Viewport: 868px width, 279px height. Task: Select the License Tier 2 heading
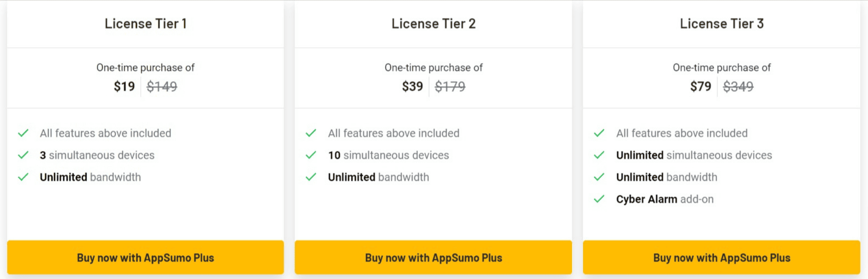point(434,24)
